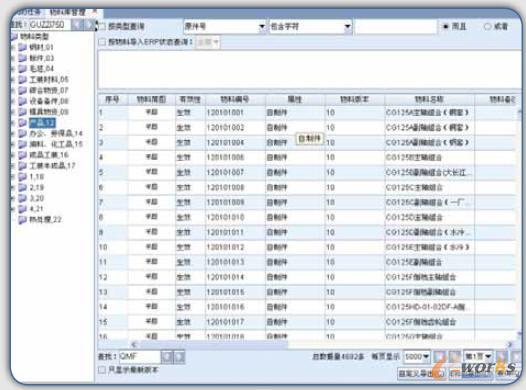Viewport: 526px width, 390px height.
Task: Click the 物料类型 root folder icon
Action: 14,36
